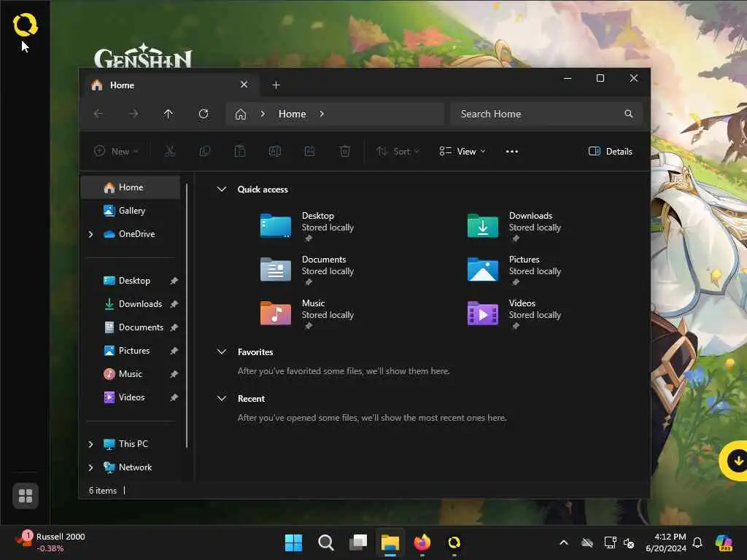Unpin Desktop from sidebar via pin icon

pos(174,281)
